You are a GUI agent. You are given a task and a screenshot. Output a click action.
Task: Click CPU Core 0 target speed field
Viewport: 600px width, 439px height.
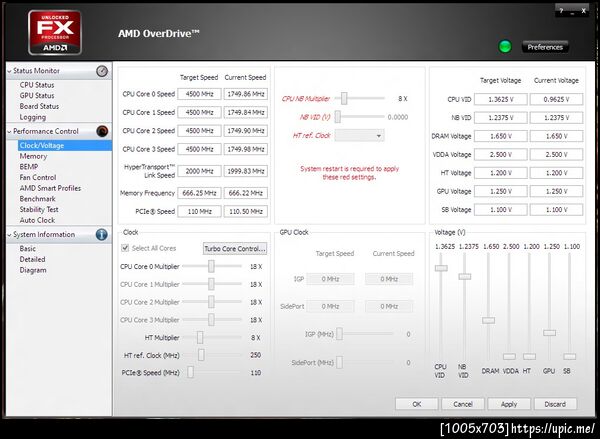pyautogui.click(x=199, y=94)
